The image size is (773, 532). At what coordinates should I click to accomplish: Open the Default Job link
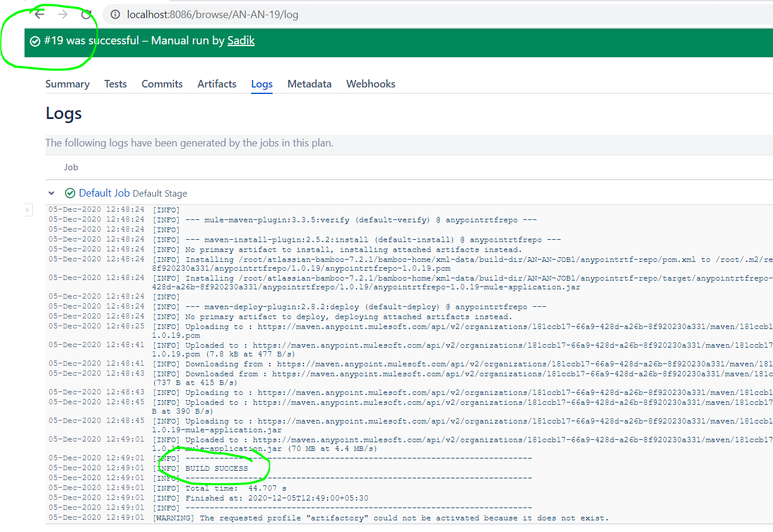[x=105, y=193]
